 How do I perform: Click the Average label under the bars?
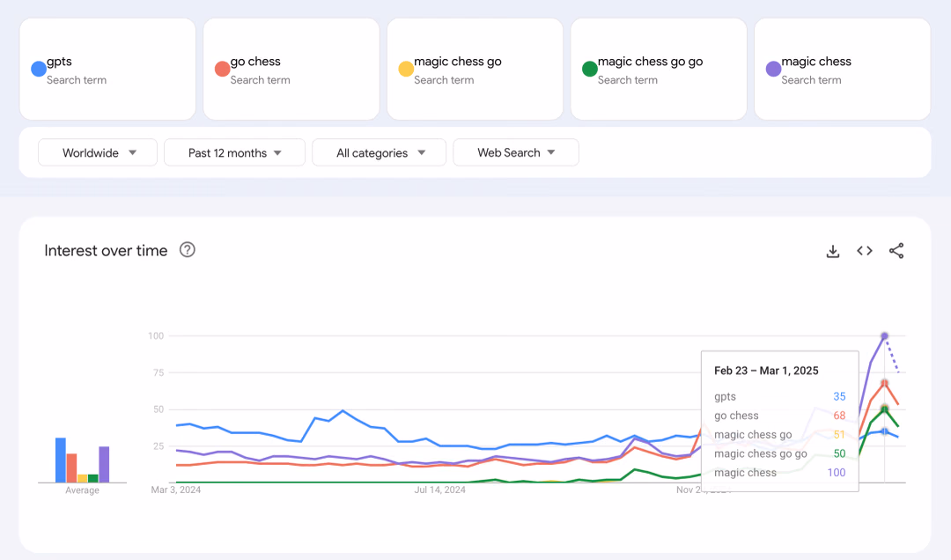(x=83, y=490)
